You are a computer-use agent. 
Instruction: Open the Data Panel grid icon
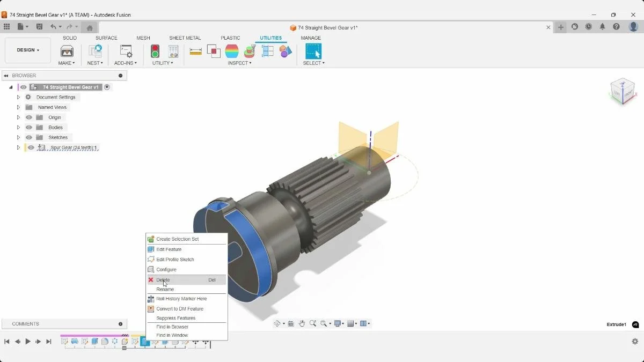[x=6, y=27]
